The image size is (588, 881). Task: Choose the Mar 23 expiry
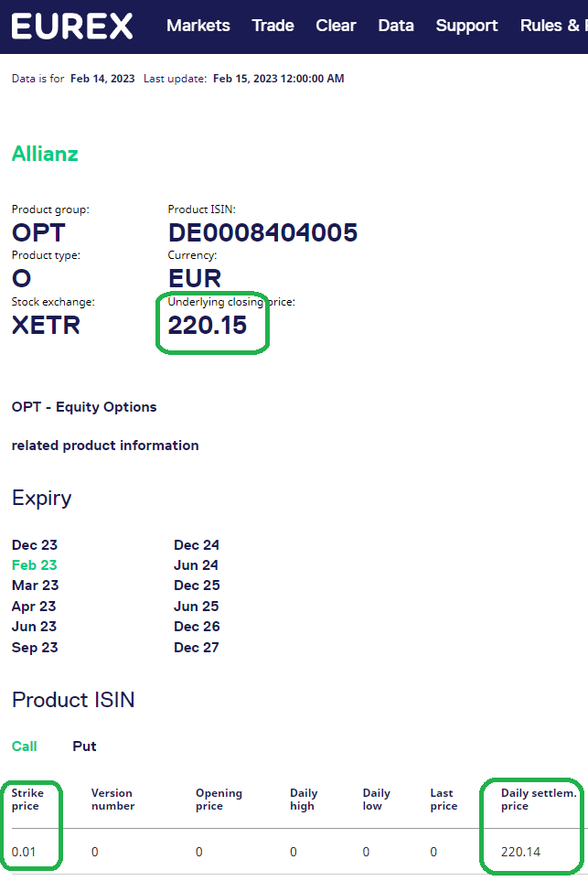tap(35, 586)
